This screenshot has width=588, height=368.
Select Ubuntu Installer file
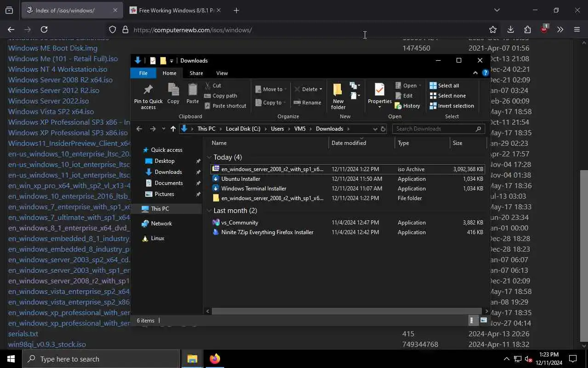[x=347, y=179]
